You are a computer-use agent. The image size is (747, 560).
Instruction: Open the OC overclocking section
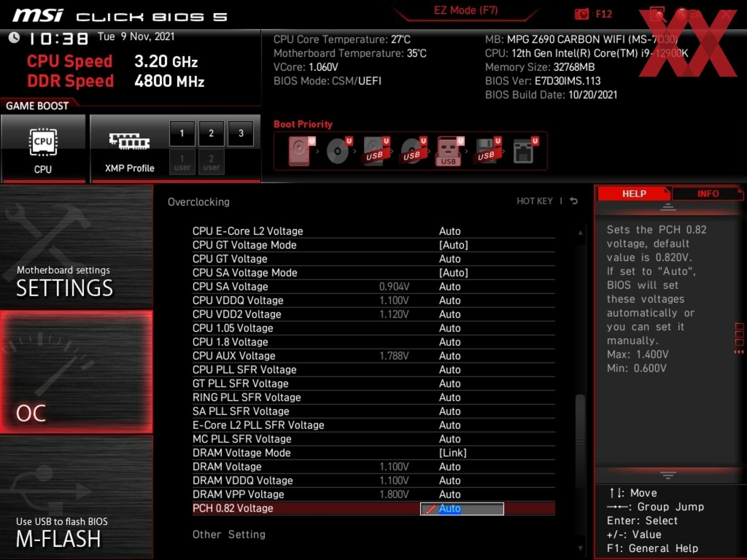76,372
